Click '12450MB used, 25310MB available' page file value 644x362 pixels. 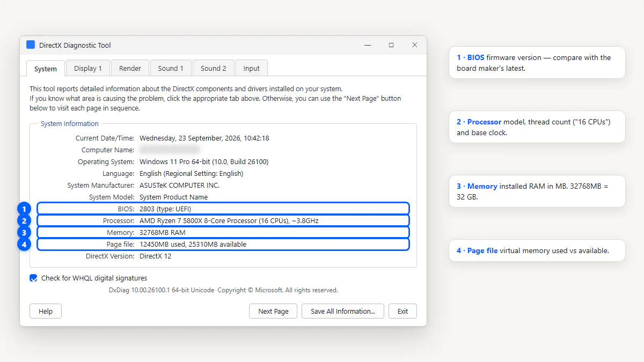(193, 244)
